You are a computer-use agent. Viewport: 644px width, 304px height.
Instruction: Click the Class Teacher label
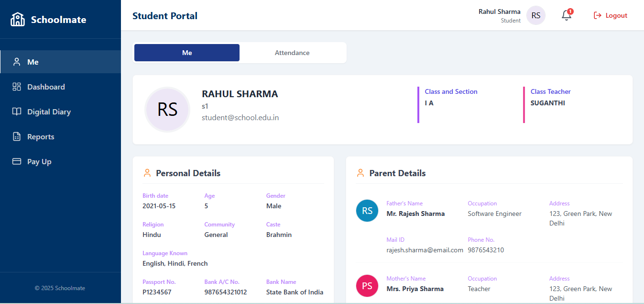pos(551,91)
